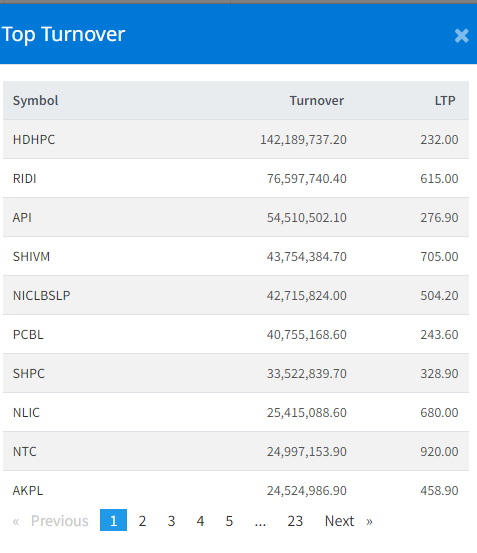This screenshot has width=477, height=553.
Task: Click the Turnover column header
Action: click(x=317, y=101)
